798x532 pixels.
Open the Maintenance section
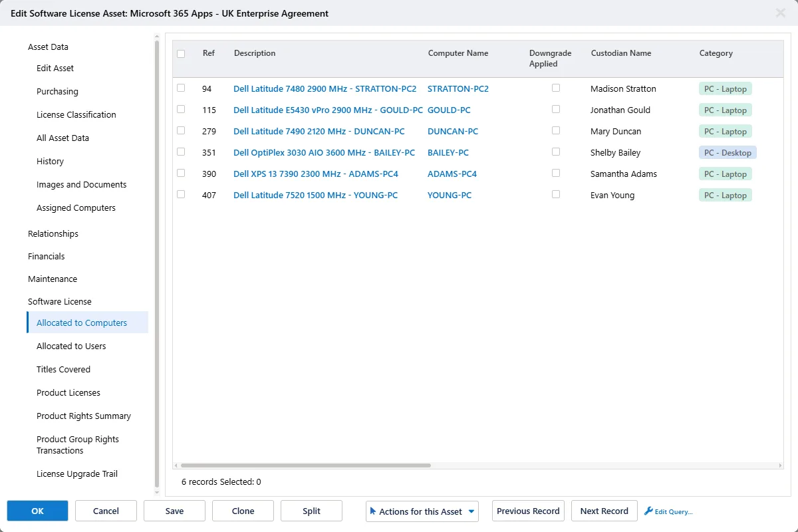click(53, 279)
